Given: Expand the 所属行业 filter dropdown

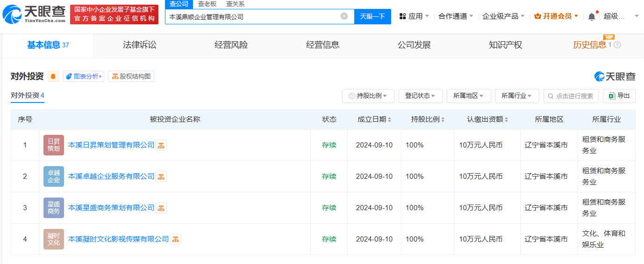Looking at the screenshot, I should click(516, 96).
